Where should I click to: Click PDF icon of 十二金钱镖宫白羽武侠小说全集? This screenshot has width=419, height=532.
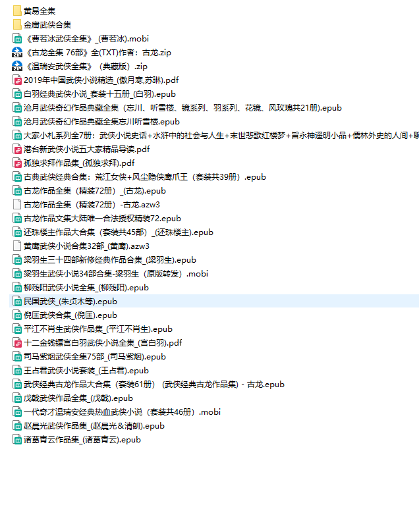click(17, 342)
